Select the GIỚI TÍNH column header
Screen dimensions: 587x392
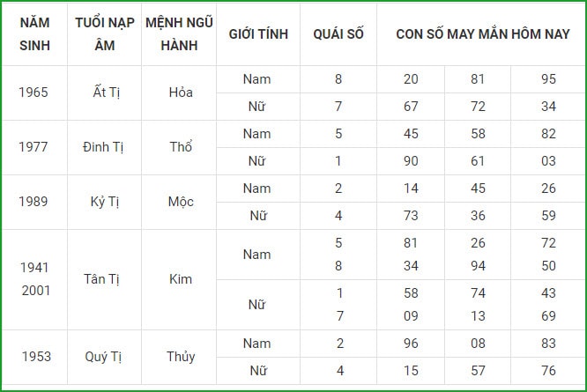(258, 34)
